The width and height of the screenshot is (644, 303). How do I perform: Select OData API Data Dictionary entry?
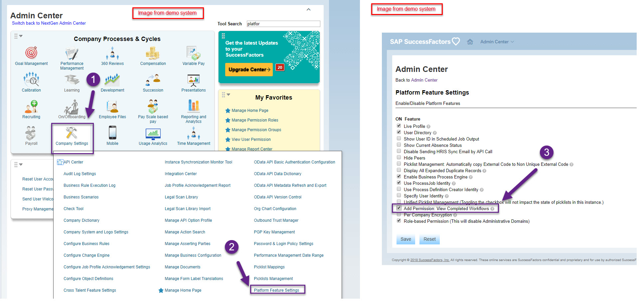[x=277, y=174]
